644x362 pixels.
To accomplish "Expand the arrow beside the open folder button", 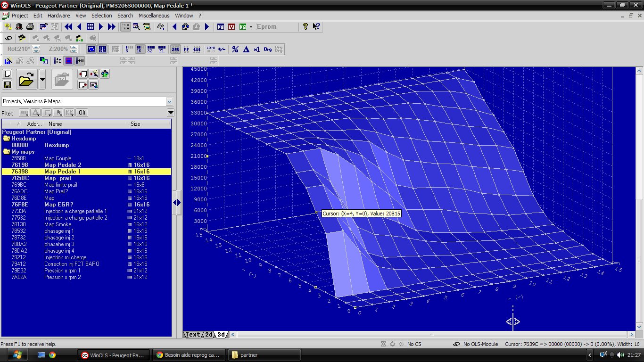I will (42, 80).
